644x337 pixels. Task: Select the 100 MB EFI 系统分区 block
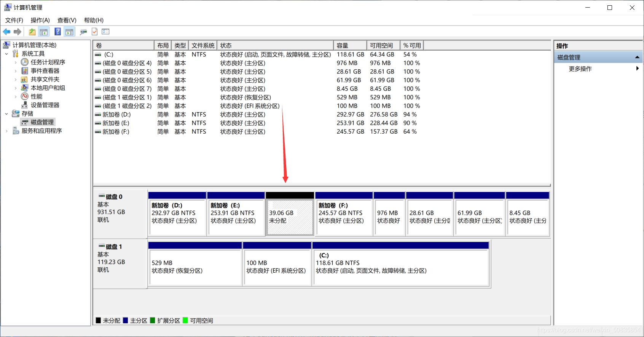(277, 264)
